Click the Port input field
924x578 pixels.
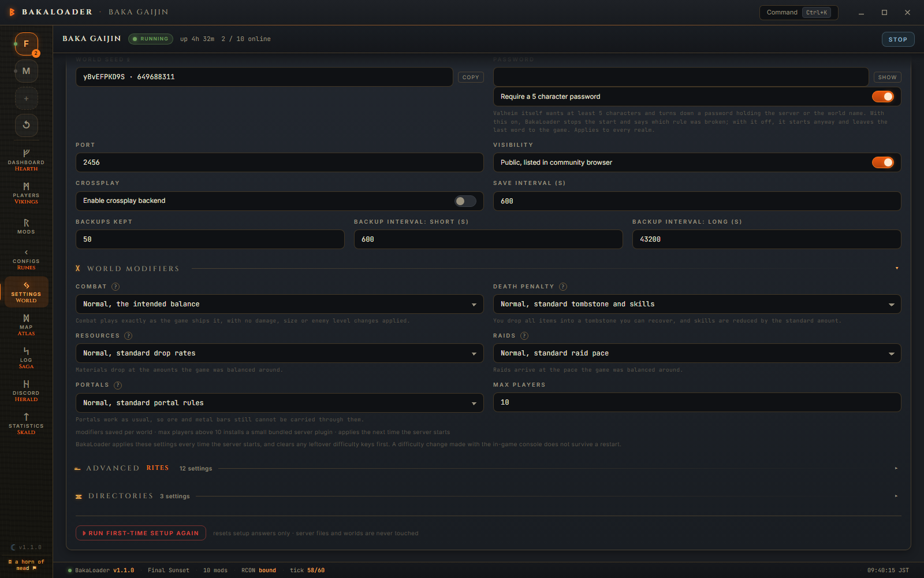point(280,162)
